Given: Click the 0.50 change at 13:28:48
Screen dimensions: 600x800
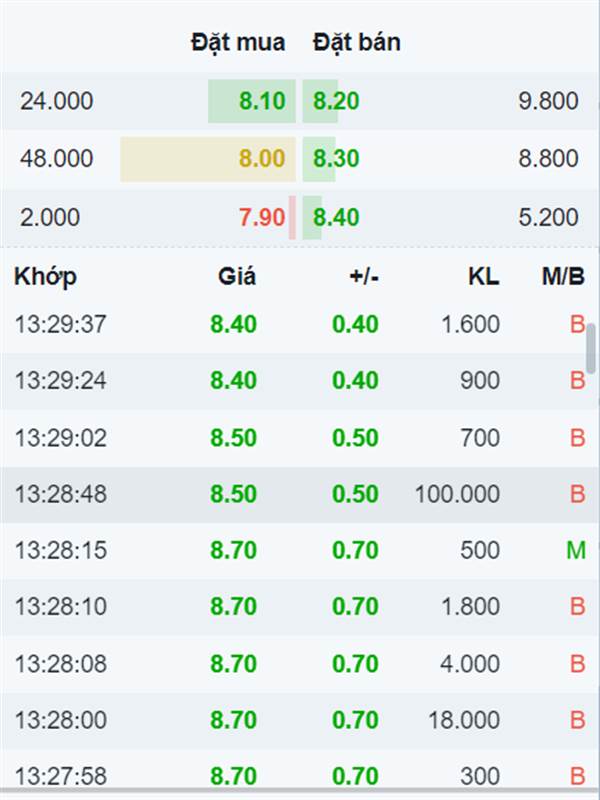Looking at the screenshot, I should coord(356,494).
